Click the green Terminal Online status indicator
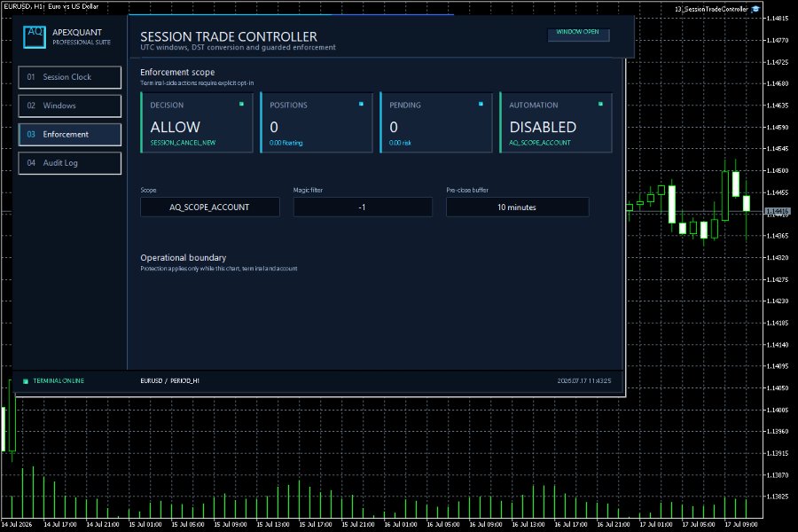Image resolution: width=798 pixels, height=532 pixels. [x=26, y=380]
